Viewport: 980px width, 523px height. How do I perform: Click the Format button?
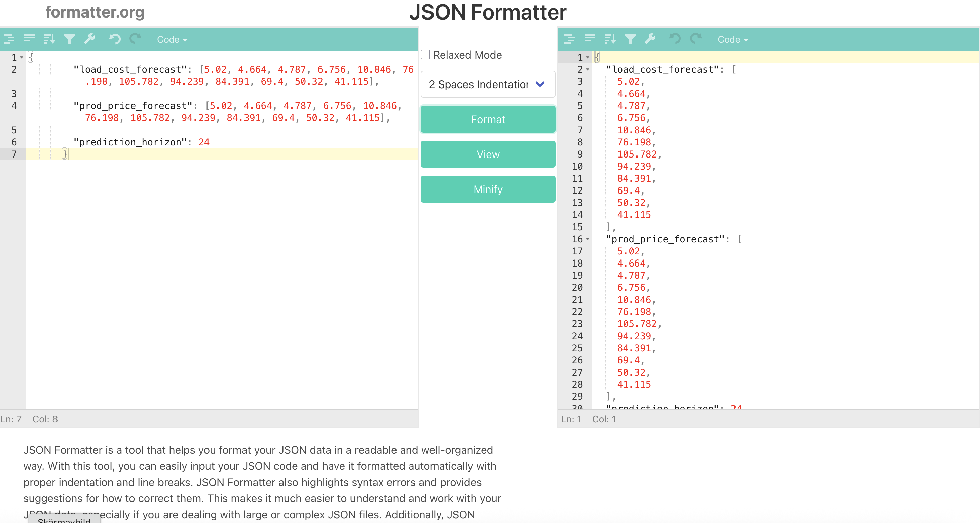(488, 119)
